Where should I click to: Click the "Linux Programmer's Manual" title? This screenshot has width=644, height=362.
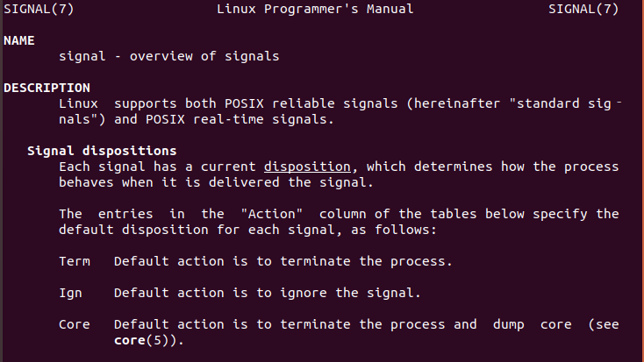[x=314, y=10]
